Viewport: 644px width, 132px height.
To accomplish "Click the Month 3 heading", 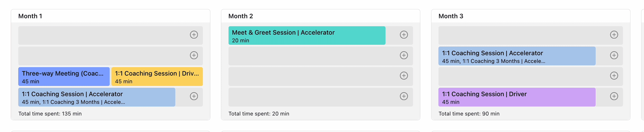I will [x=451, y=16].
